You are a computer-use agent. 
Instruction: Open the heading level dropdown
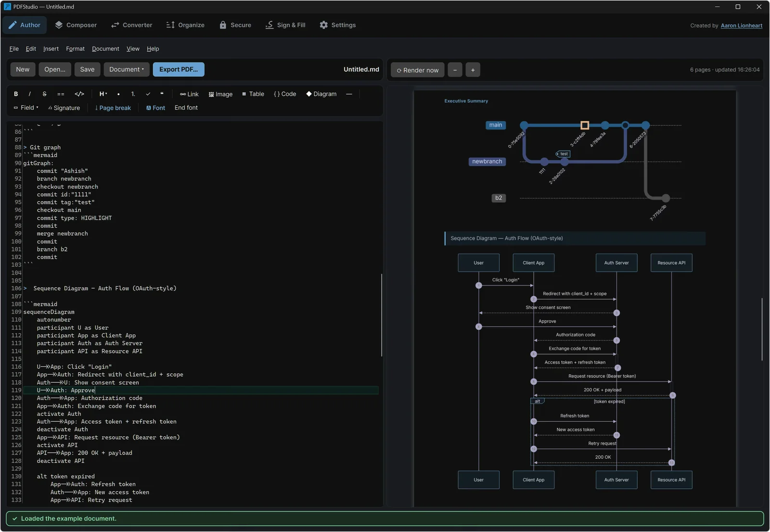[x=103, y=94]
